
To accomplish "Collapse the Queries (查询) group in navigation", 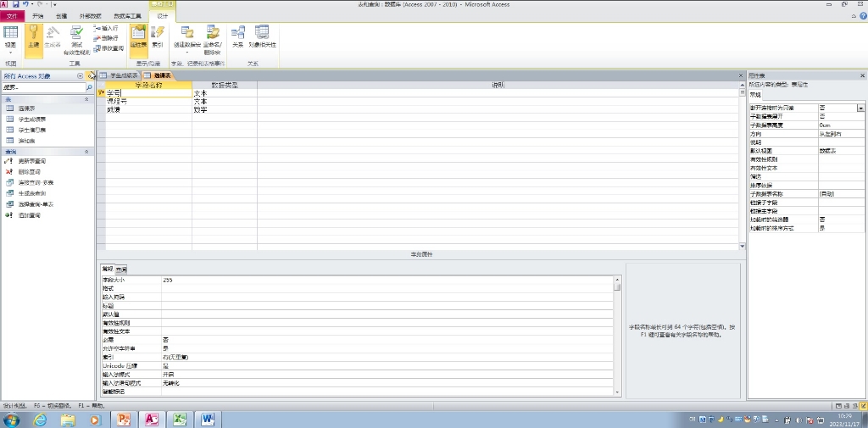I will [x=86, y=151].
